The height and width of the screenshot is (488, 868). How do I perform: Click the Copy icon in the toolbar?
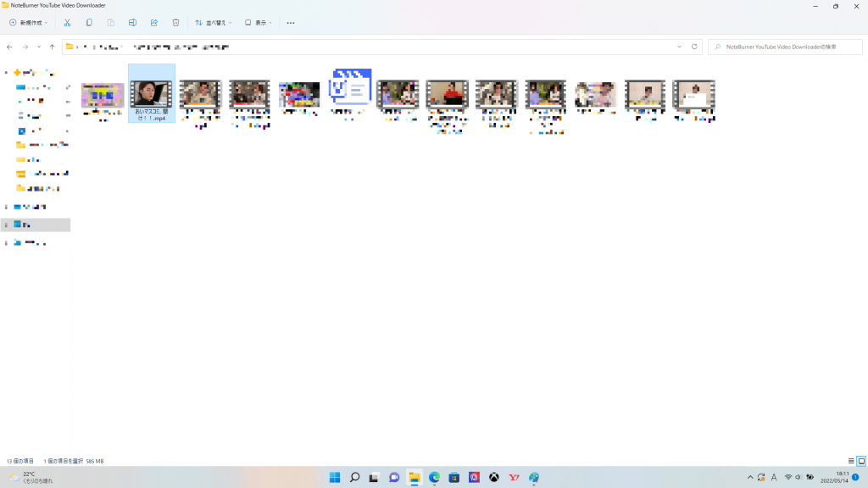(x=89, y=23)
